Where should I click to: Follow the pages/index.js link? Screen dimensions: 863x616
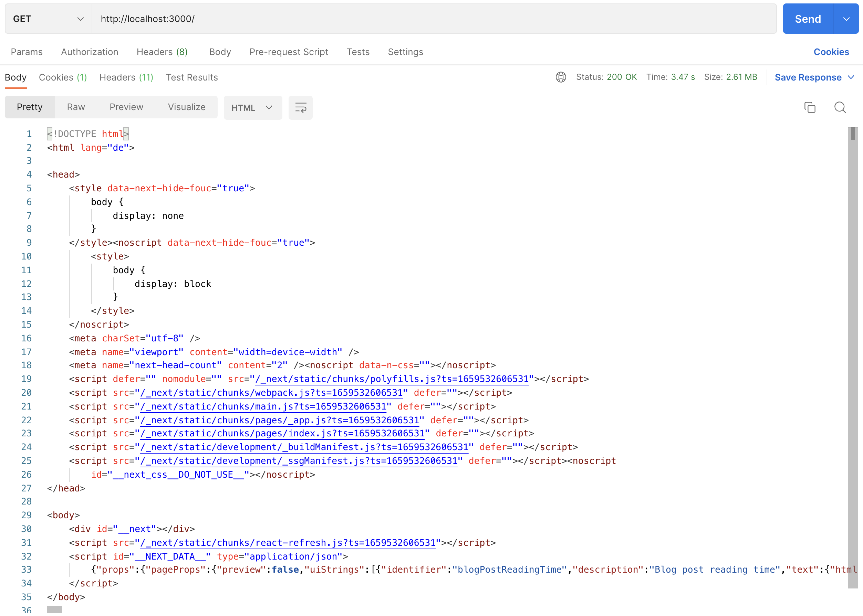tap(282, 433)
